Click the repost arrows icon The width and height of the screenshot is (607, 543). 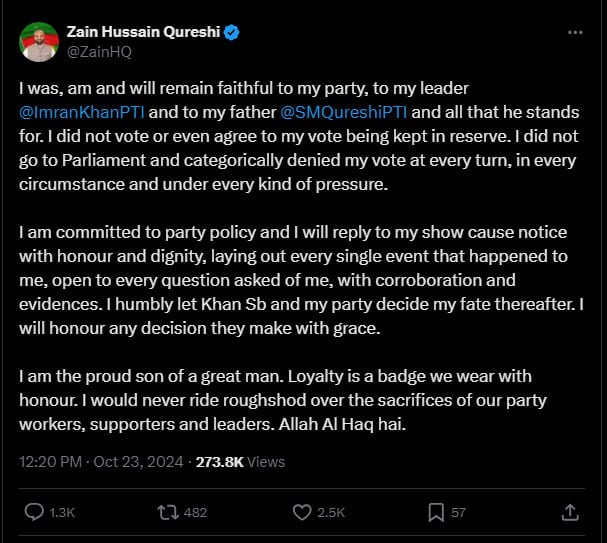[168, 512]
